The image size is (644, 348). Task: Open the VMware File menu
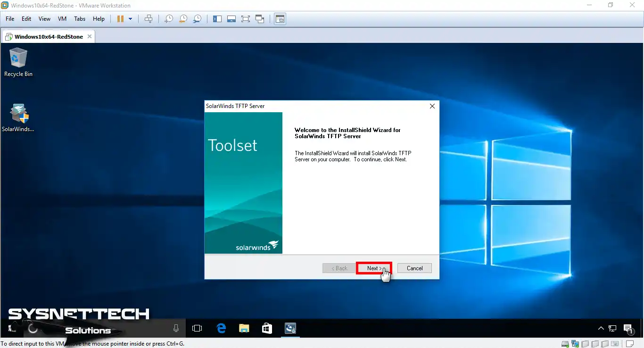tap(10, 19)
